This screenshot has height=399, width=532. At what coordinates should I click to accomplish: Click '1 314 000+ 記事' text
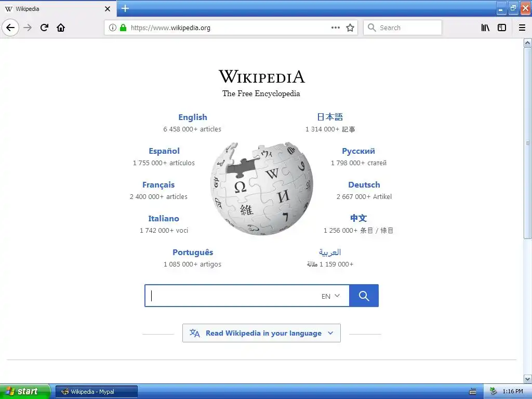point(330,129)
